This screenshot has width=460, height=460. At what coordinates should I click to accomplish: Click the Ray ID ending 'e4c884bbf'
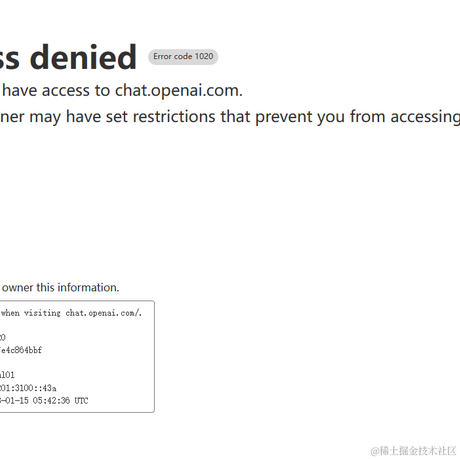coord(21,350)
